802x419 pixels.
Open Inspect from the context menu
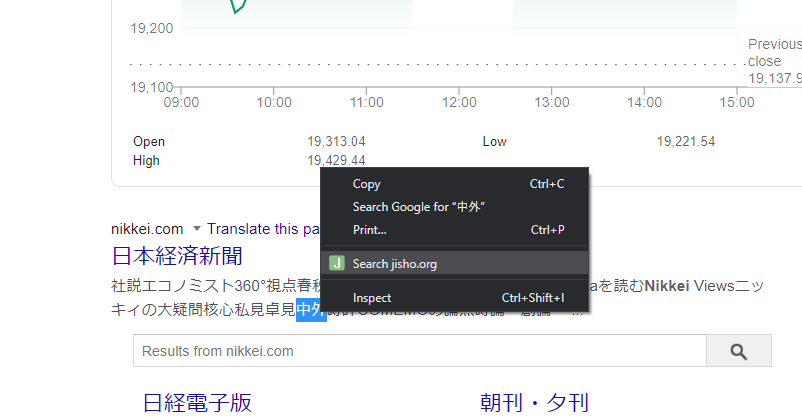(454, 298)
